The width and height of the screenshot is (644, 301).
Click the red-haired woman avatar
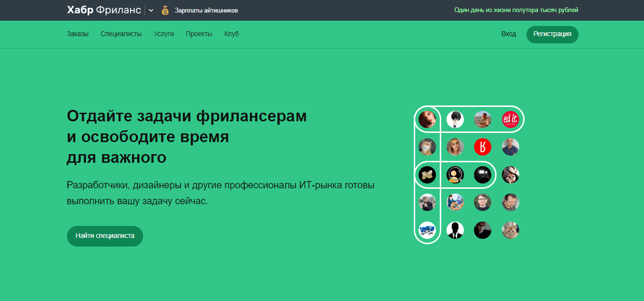click(427, 119)
